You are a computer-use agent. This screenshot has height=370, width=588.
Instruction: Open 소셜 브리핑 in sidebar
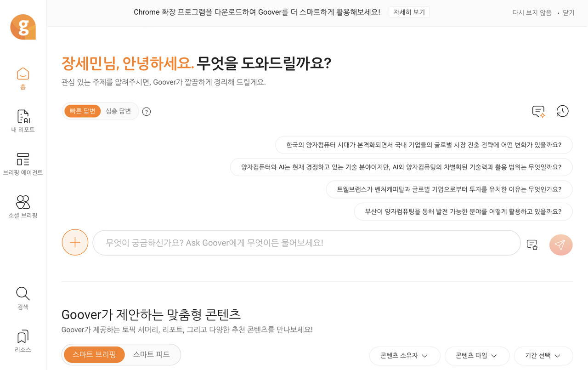click(23, 207)
